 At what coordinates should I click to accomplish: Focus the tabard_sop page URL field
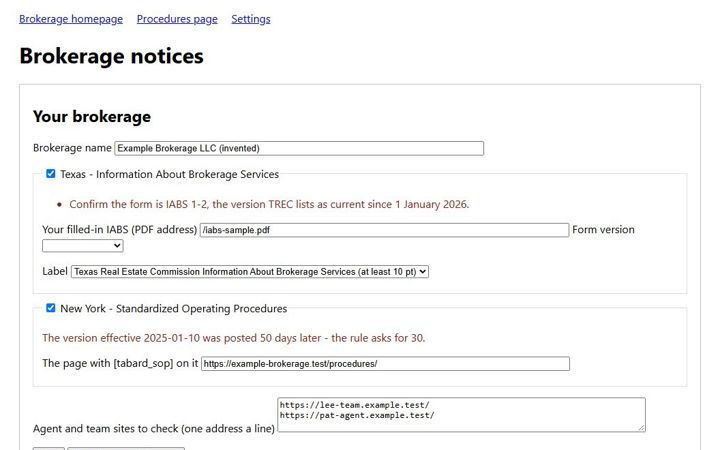click(385, 364)
